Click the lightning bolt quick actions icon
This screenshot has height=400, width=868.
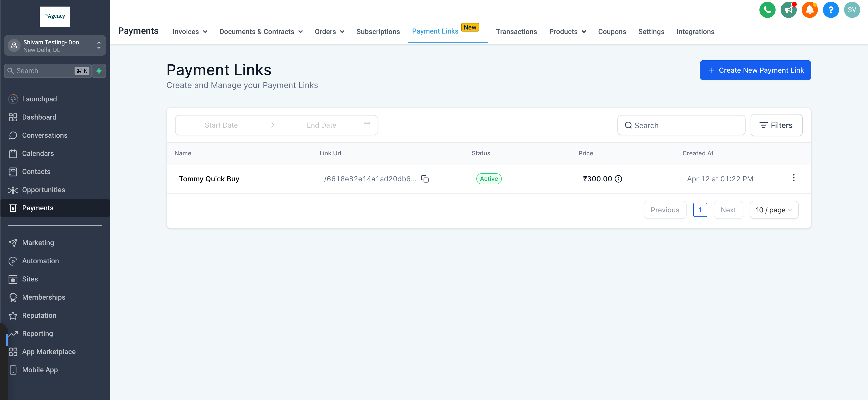click(99, 71)
